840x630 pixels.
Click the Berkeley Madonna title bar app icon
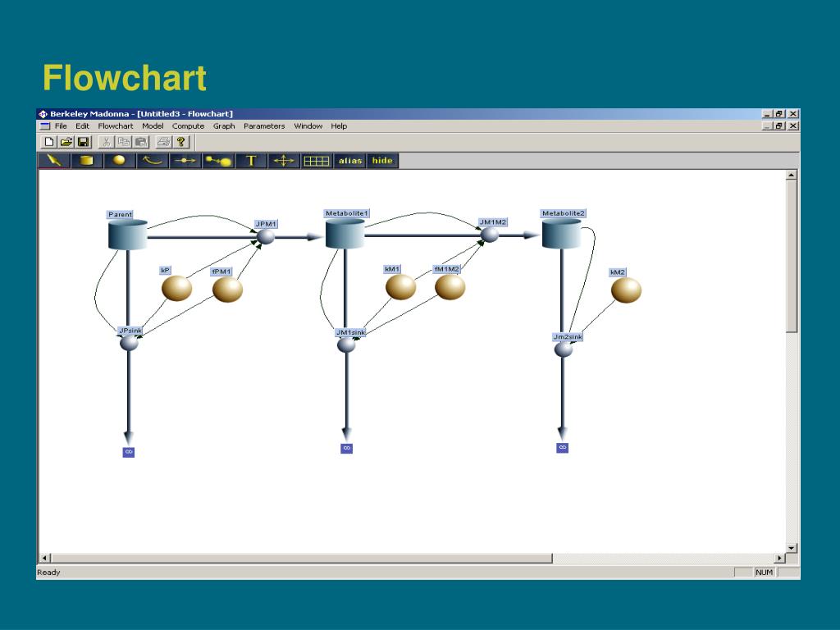(43, 113)
